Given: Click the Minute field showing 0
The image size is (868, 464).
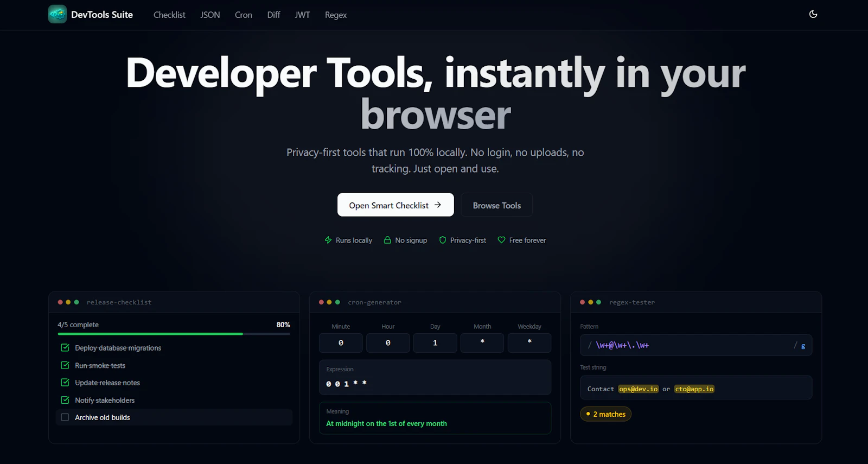Looking at the screenshot, I should (x=341, y=343).
